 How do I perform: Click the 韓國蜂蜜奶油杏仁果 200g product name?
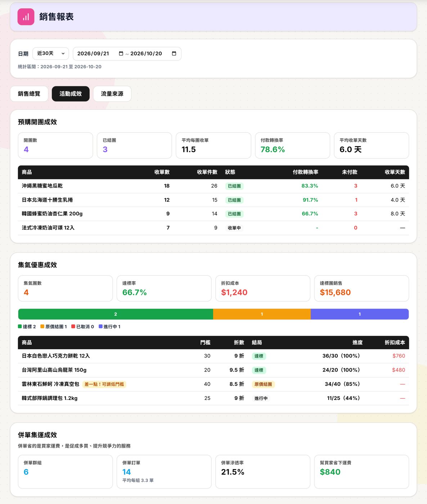tap(52, 214)
